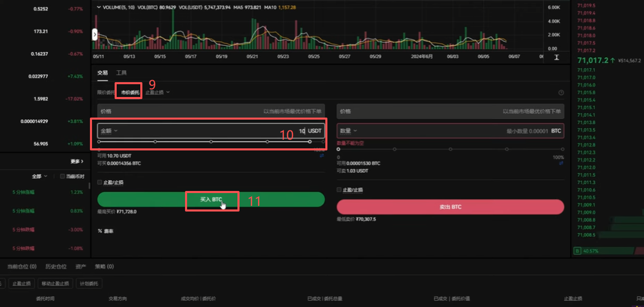
Task: Click the 173.21 price row
Action: coord(41,31)
